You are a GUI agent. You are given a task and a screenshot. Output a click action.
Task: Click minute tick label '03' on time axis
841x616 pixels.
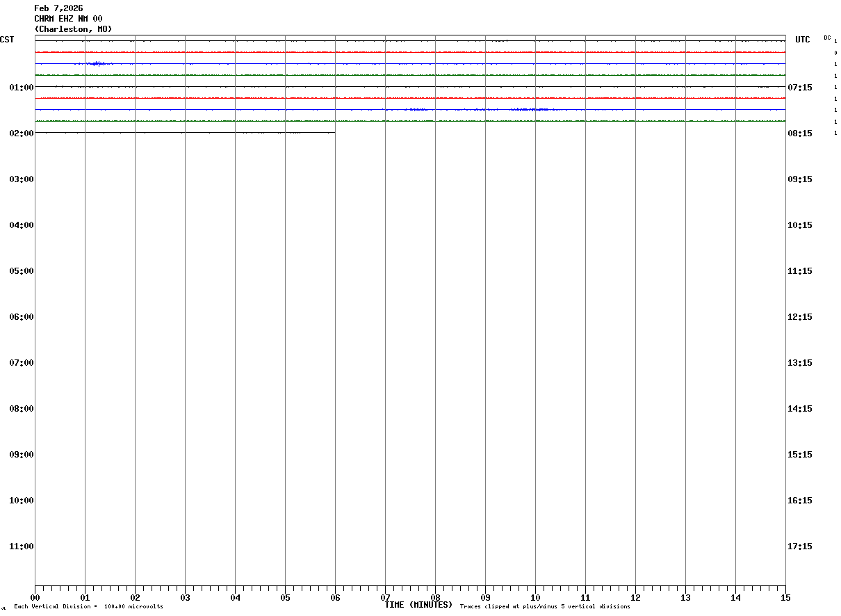[185, 597]
